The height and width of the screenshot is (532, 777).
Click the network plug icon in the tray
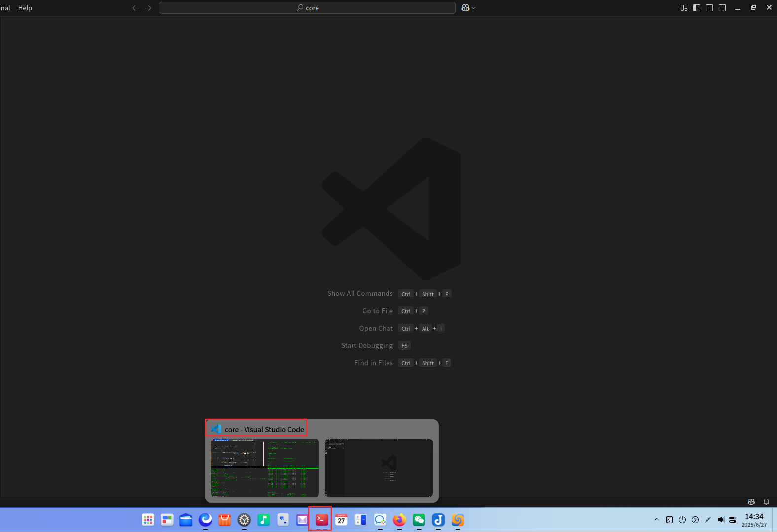(708, 520)
